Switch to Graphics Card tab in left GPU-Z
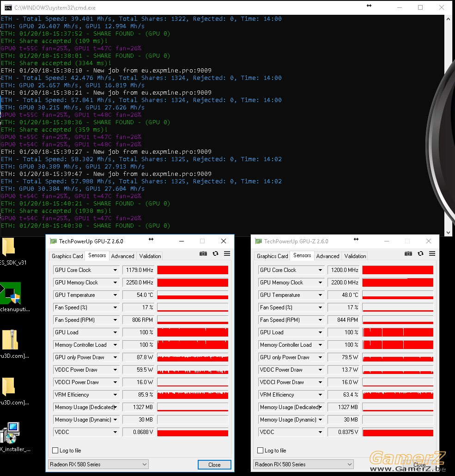 (x=67, y=256)
